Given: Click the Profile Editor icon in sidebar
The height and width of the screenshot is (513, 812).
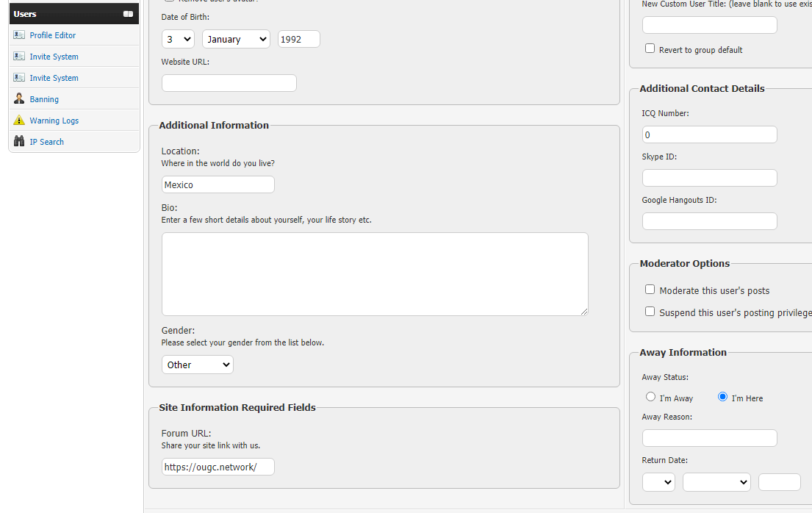Looking at the screenshot, I should point(19,35).
